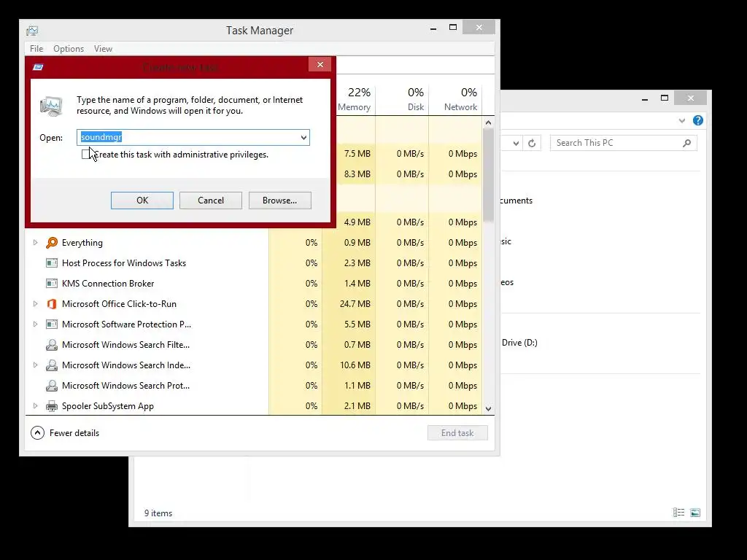Expand the Explorer ribbon chevron
The width and height of the screenshot is (747, 560).
tap(682, 120)
